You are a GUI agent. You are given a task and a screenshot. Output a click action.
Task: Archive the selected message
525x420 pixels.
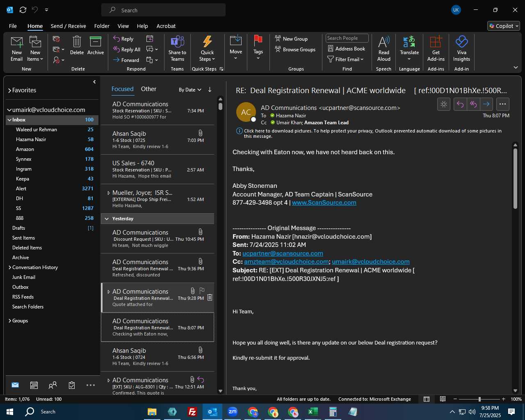[x=96, y=46]
